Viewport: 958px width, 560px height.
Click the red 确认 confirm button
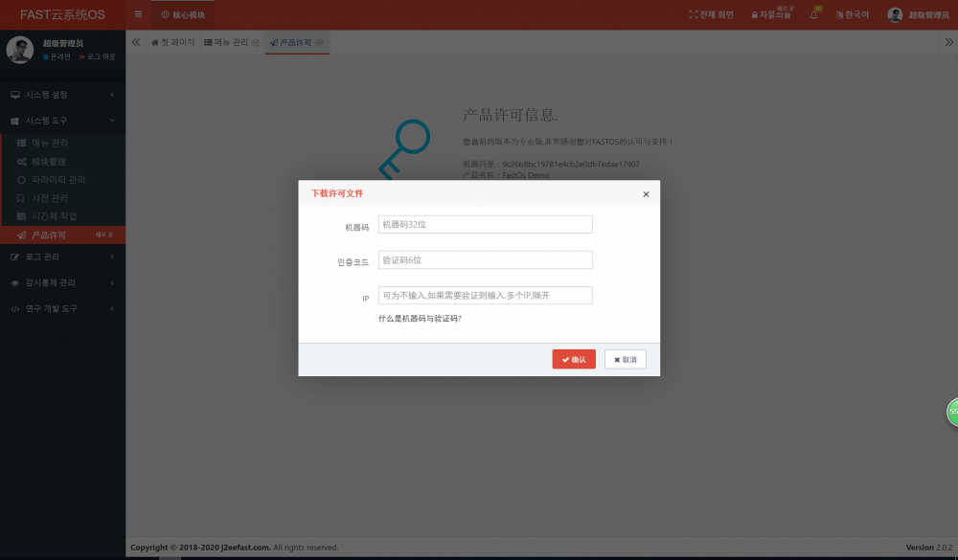574,359
